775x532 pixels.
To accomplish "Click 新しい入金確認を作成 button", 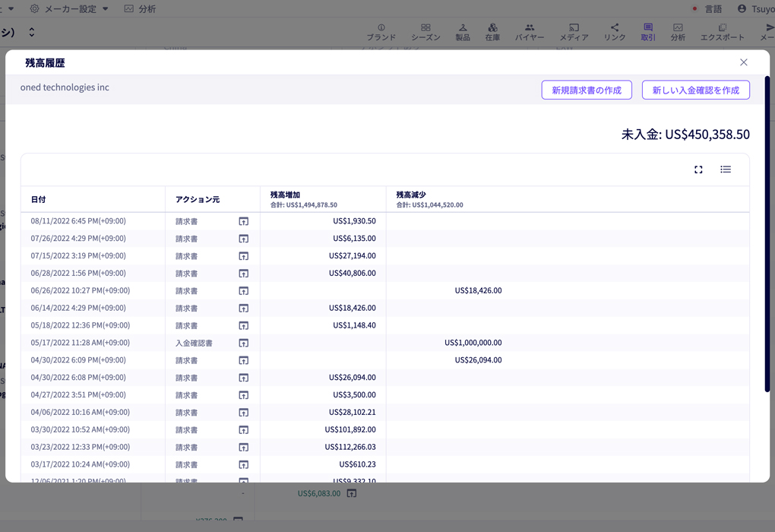I will [695, 90].
